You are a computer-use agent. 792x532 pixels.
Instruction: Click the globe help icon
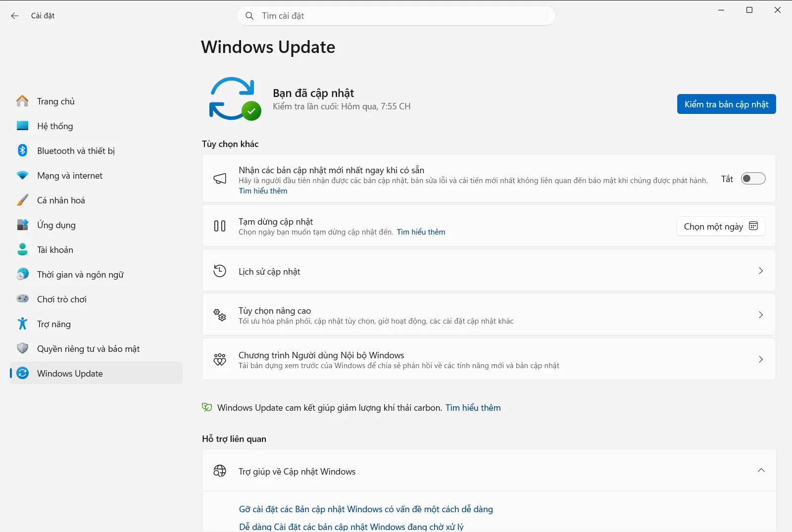click(220, 471)
